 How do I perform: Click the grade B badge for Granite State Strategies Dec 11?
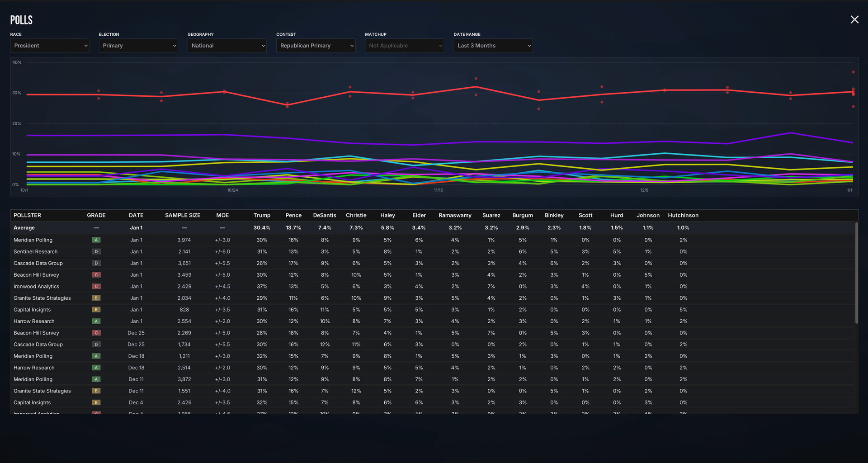pos(96,391)
